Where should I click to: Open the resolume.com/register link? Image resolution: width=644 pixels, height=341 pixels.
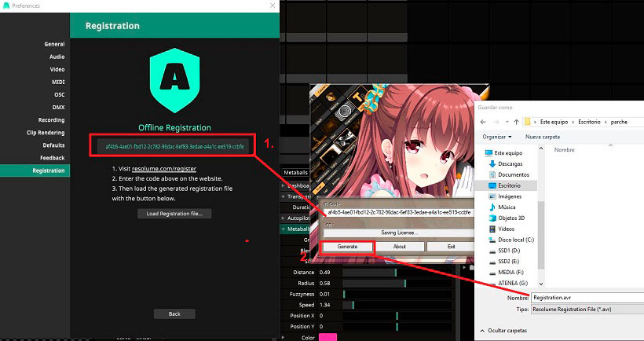pyautogui.click(x=164, y=168)
